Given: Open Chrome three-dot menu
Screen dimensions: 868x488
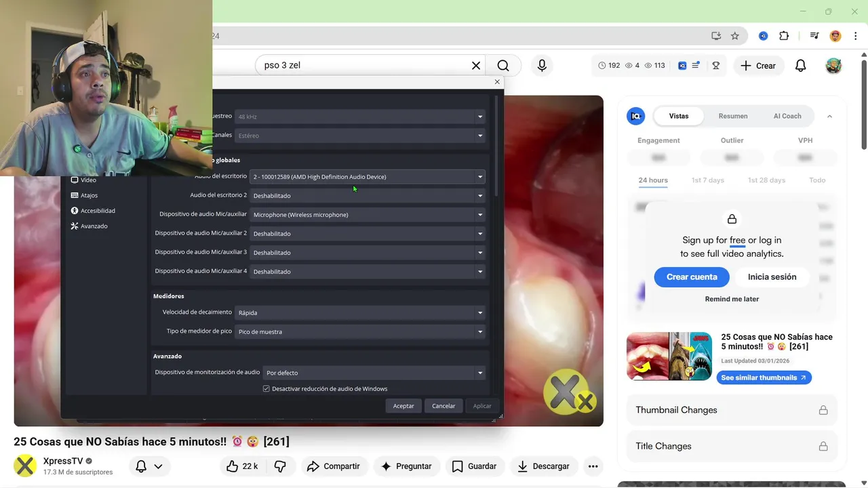Looking at the screenshot, I should (x=854, y=36).
